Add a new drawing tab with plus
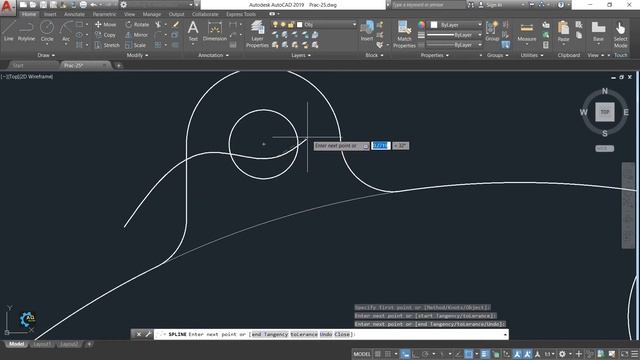Viewport: 640px width, 360px height. (118, 65)
